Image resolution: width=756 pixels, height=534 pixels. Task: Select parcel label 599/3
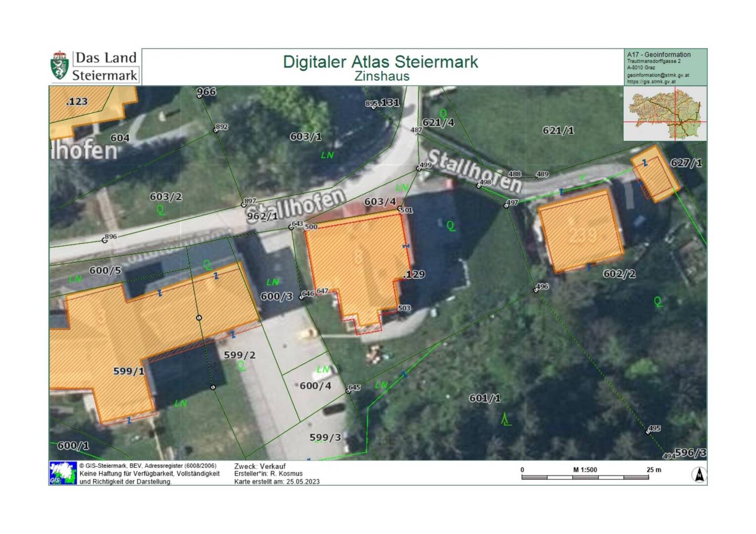[325, 437]
